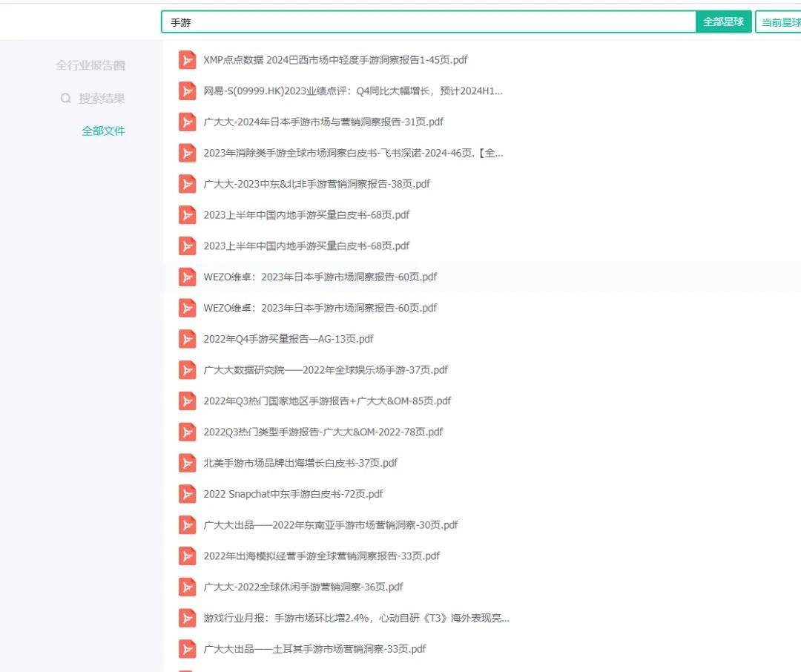The image size is (801, 672).
Task: Open 2022 Snapchat中东手游白皮书-72页.pdf
Action: 293,494
